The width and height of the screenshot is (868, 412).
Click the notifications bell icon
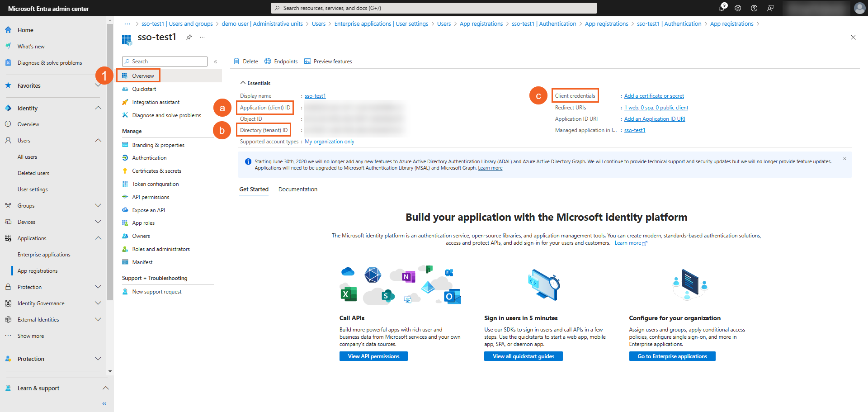coord(722,8)
